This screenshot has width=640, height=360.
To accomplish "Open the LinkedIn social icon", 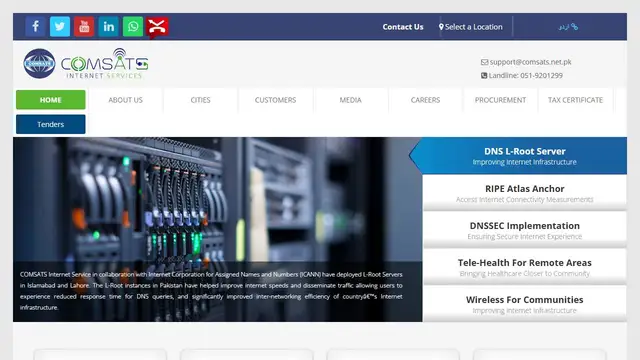I will (x=109, y=27).
